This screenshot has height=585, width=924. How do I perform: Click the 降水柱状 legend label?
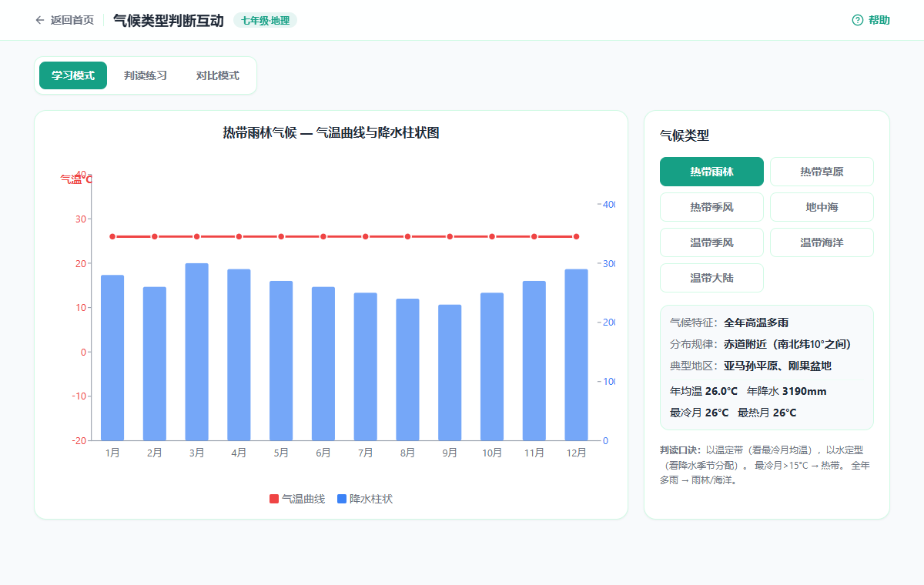[371, 500]
